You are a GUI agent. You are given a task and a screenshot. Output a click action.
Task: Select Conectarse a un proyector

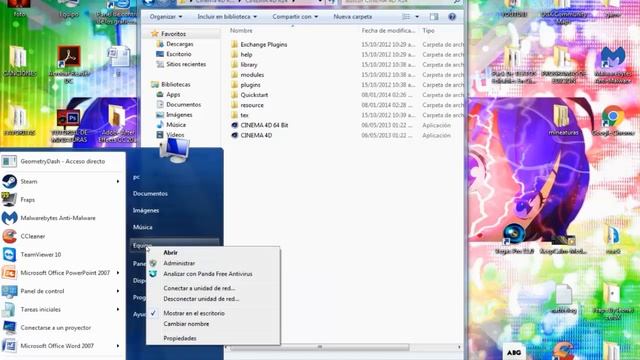click(x=62, y=327)
